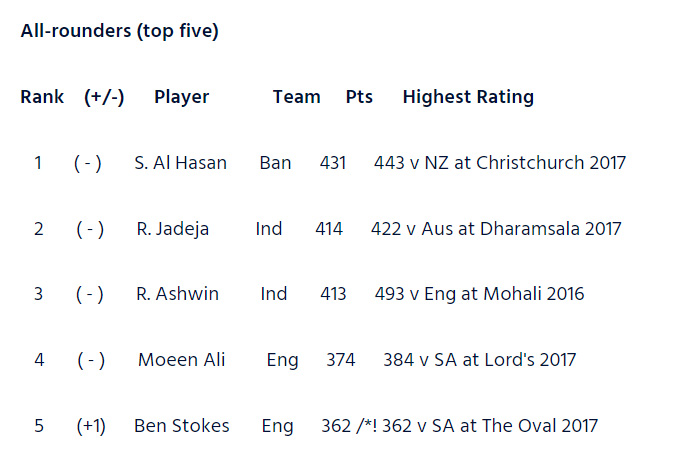Click player name Moeen Ali
The height and width of the screenshot is (461, 691).
click(x=181, y=360)
